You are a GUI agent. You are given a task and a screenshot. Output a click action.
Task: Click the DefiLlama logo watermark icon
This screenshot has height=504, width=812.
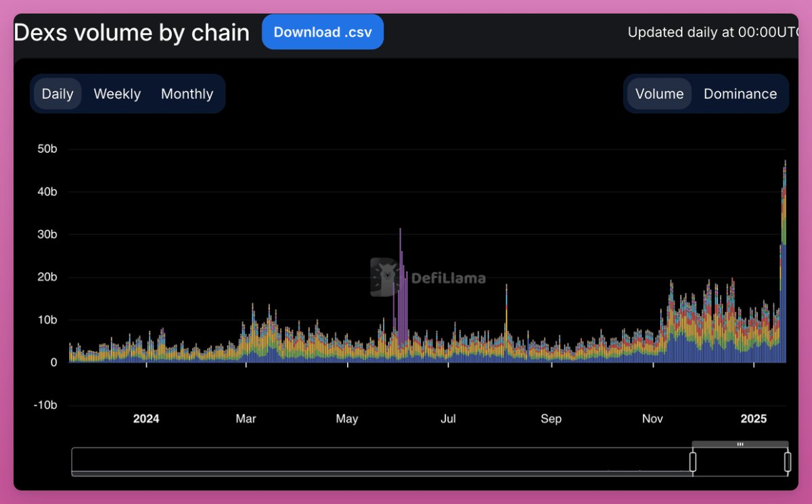tap(384, 277)
